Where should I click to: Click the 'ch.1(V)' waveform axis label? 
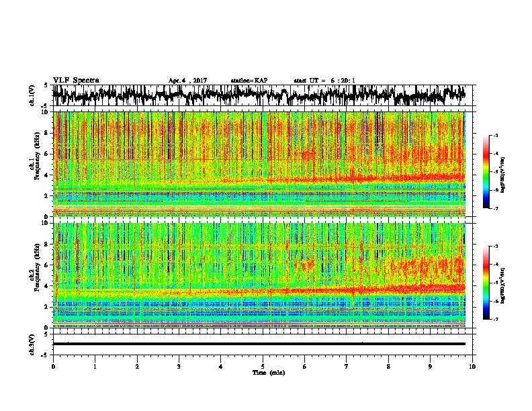pos(32,95)
